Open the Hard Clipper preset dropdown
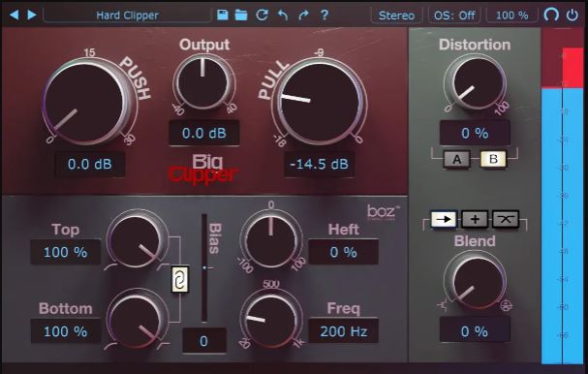 127,16
